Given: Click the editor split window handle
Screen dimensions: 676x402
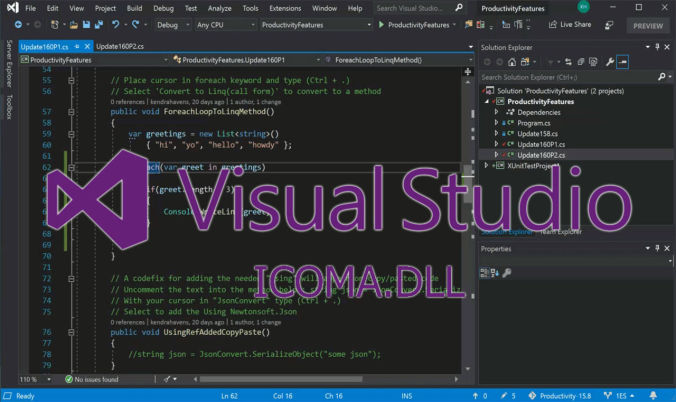Looking at the screenshot, I should [468, 72].
